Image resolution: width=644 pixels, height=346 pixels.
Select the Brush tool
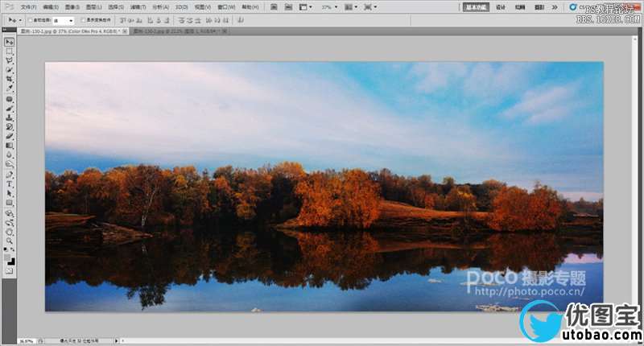click(9, 109)
